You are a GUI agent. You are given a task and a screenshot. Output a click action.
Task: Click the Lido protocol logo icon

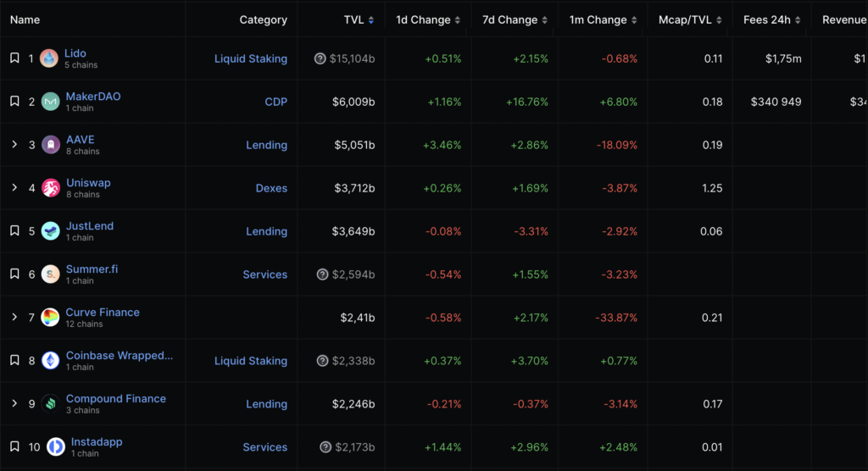[48, 58]
